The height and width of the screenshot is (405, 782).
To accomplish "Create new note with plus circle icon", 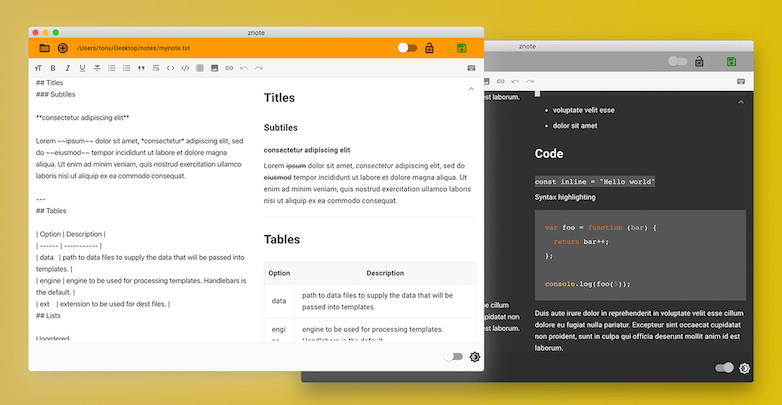I will tap(63, 48).
